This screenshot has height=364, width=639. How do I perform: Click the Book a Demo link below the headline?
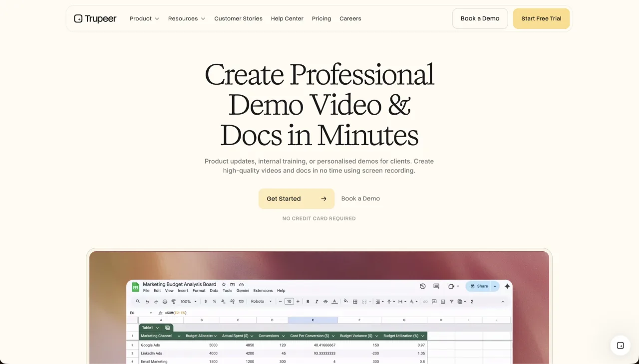(360, 198)
